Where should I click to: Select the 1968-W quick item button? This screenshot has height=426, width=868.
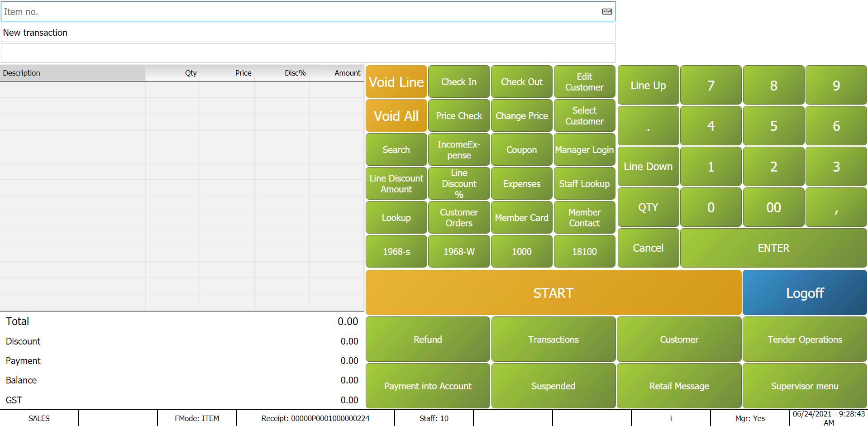pos(458,252)
